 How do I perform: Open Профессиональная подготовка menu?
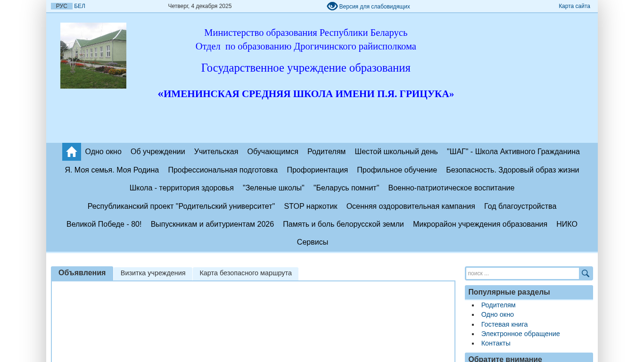[x=223, y=170]
